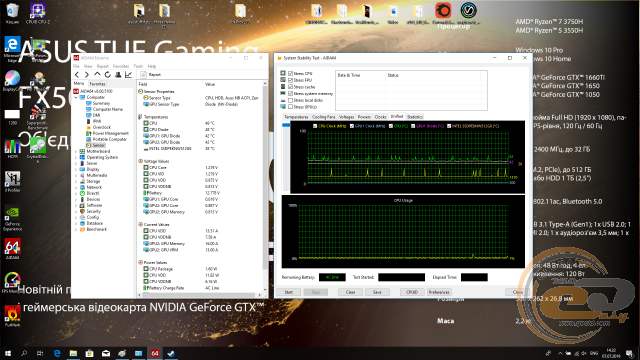Open Preferences in Stability Test

coord(439,292)
